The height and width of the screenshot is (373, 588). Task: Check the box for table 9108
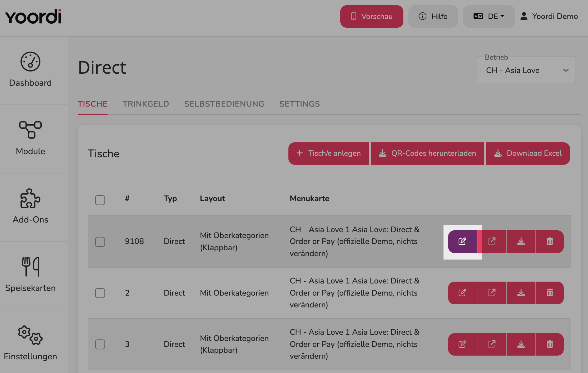pos(100,242)
